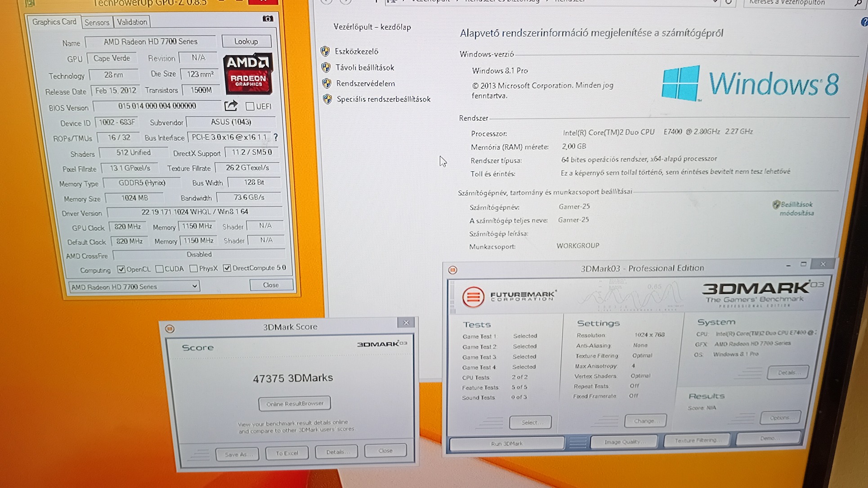This screenshot has width=868, height=488.
Task: Click the Rendszervédelem shield icon
Action: (x=327, y=84)
